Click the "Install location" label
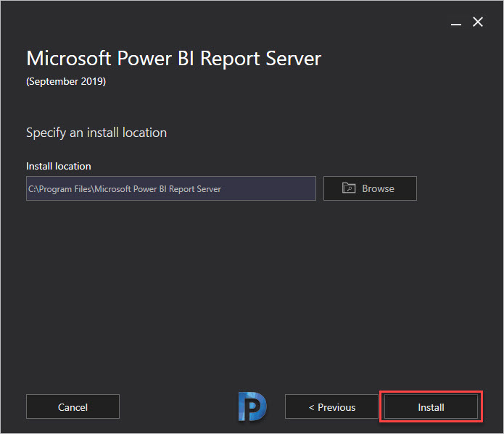This screenshot has height=434, width=504. [x=59, y=166]
